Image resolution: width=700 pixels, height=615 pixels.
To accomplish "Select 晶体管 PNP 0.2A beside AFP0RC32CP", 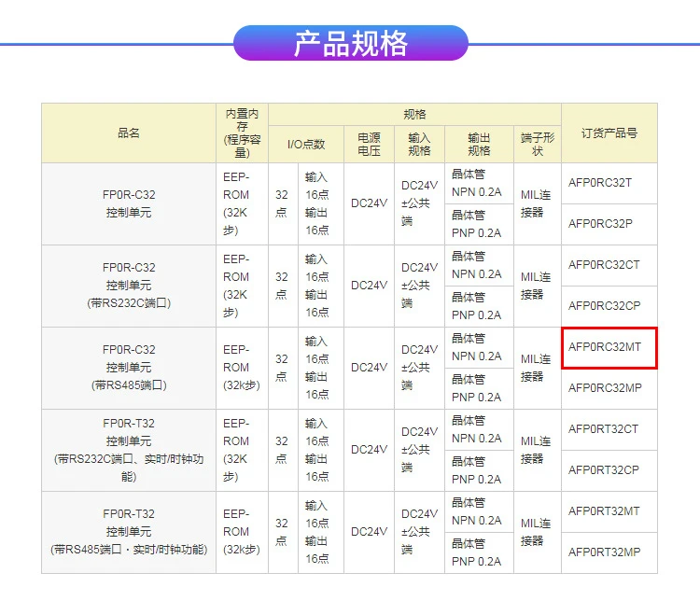I will pos(477,307).
